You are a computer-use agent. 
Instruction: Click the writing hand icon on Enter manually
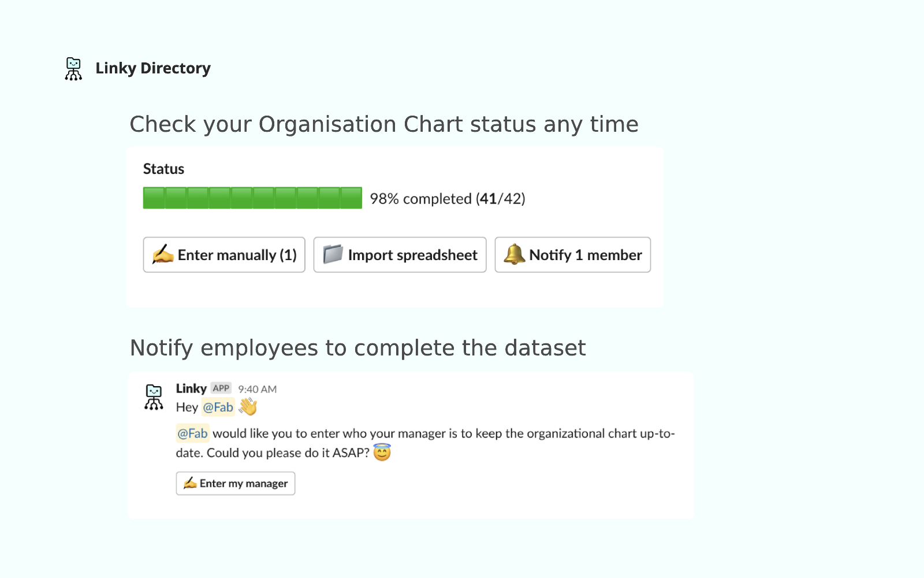coord(163,254)
